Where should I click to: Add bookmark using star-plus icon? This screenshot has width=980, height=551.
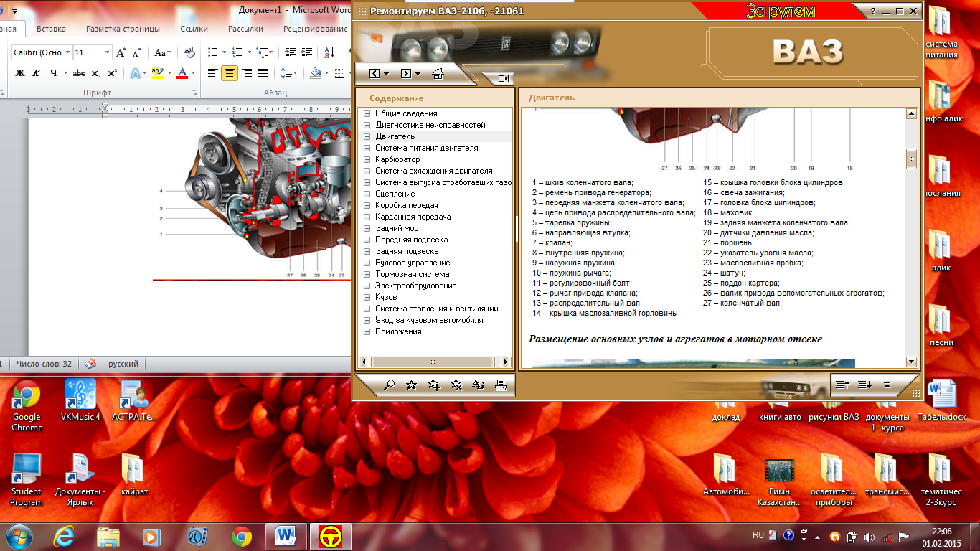(433, 385)
